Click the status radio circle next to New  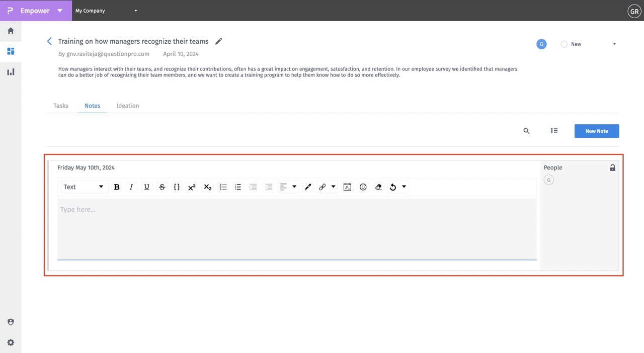pyautogui.click(x=564, y=44)
